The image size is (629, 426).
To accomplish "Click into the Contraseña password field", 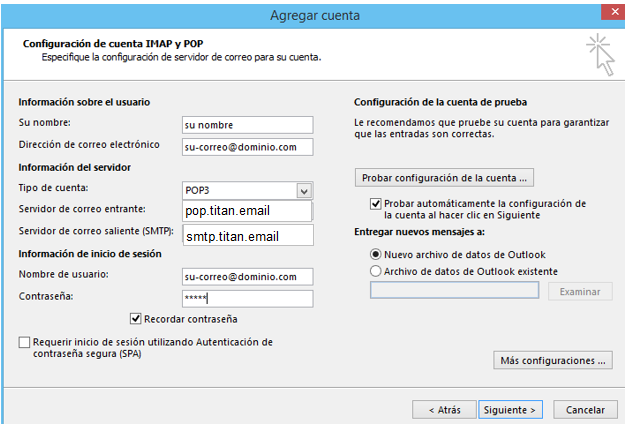I will pyautogui.click(x=247, y=298).
